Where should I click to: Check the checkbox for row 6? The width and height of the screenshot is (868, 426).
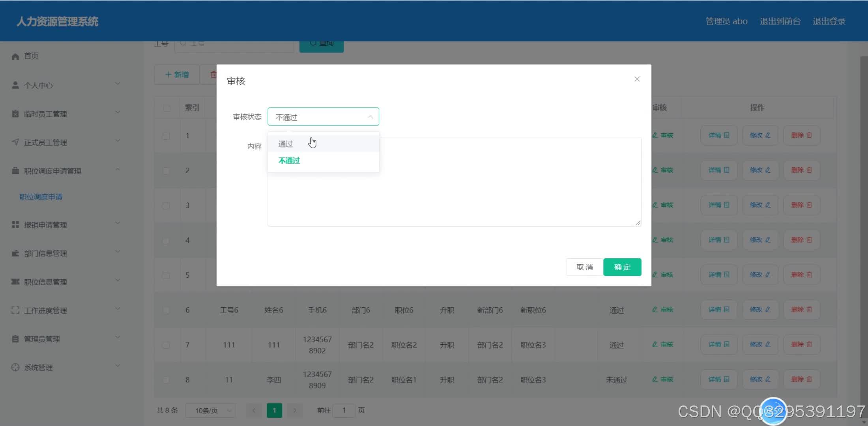[x=166, y=310]
